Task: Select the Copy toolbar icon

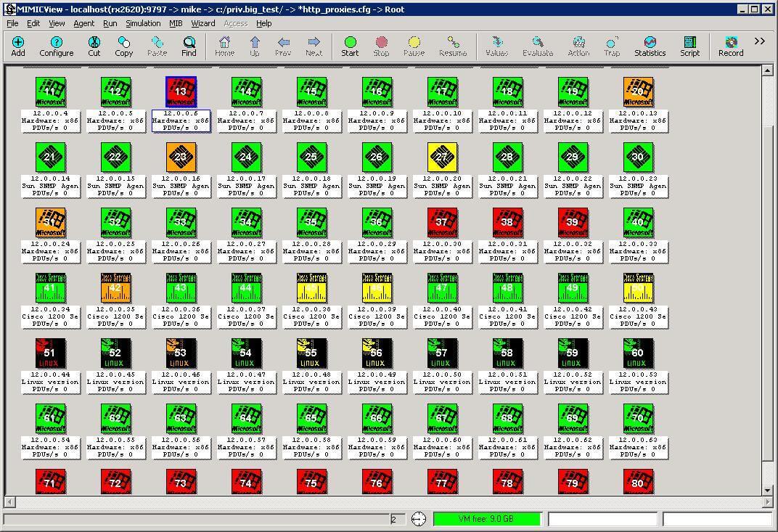Action: pos(123,46)
